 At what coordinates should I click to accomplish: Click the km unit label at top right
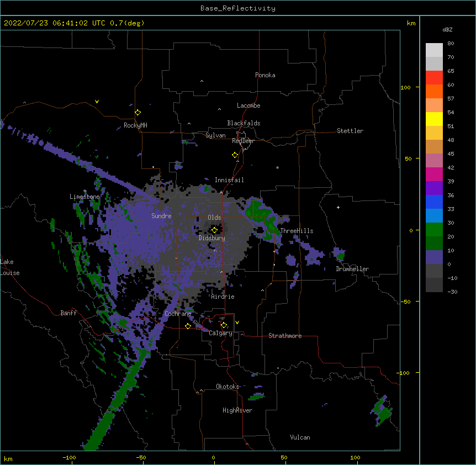coord(411,23)
